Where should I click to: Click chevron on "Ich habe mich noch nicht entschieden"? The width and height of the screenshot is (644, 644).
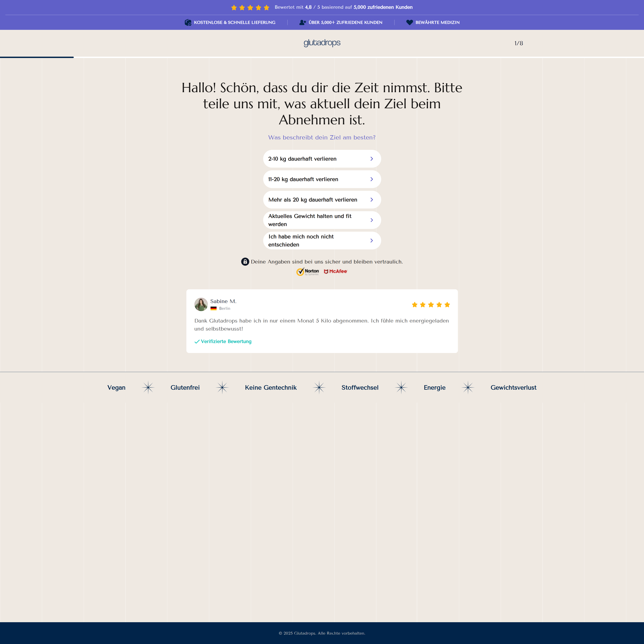tap(371, 241)
